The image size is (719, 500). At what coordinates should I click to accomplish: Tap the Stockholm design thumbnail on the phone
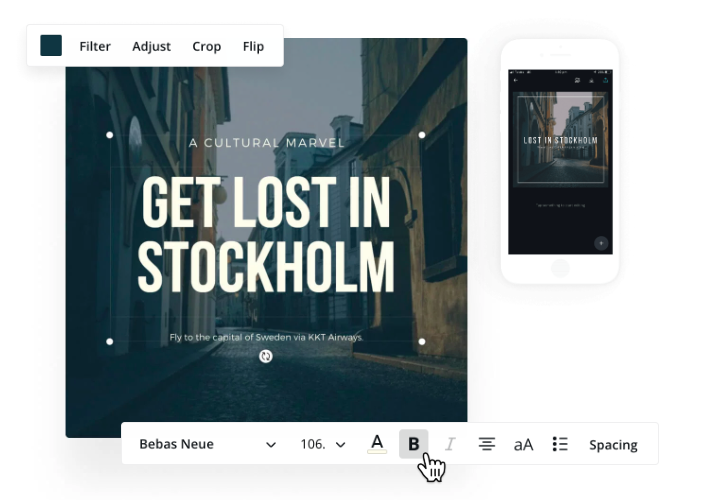[560, 139]
